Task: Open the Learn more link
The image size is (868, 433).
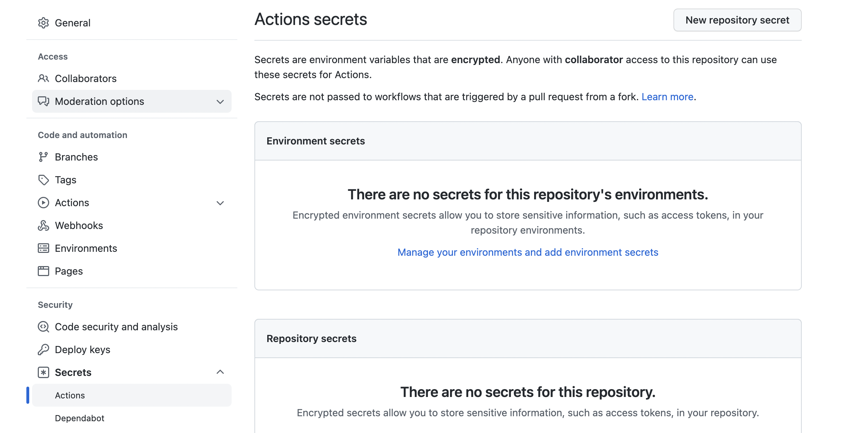Action: coord(667,97)
